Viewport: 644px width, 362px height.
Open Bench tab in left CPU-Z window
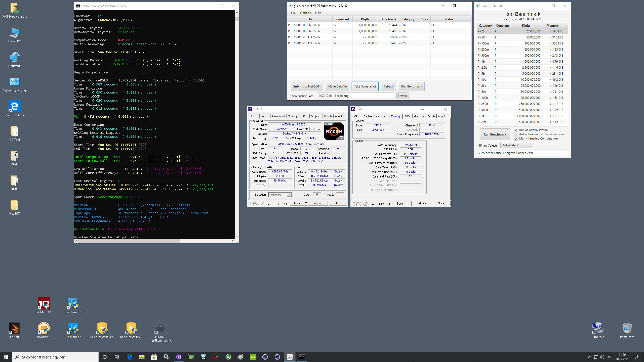tap(328, 116)
